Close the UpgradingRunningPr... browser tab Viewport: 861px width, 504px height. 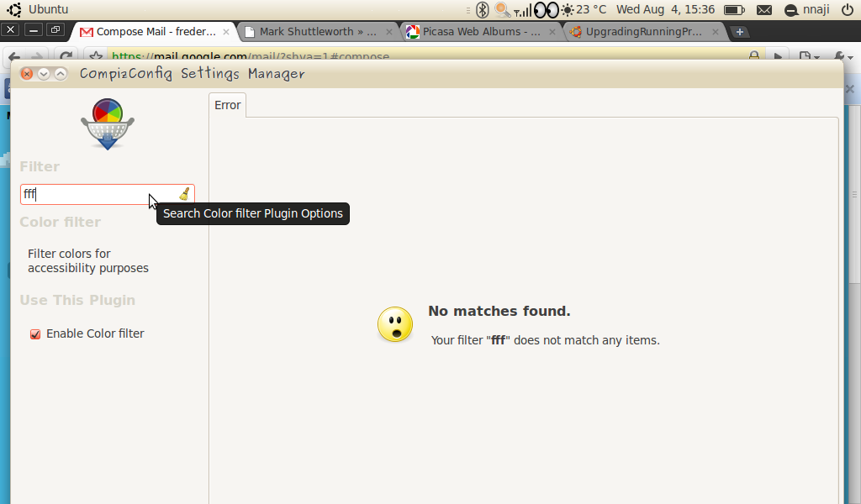pyautogui.click(x=715, y=32)
